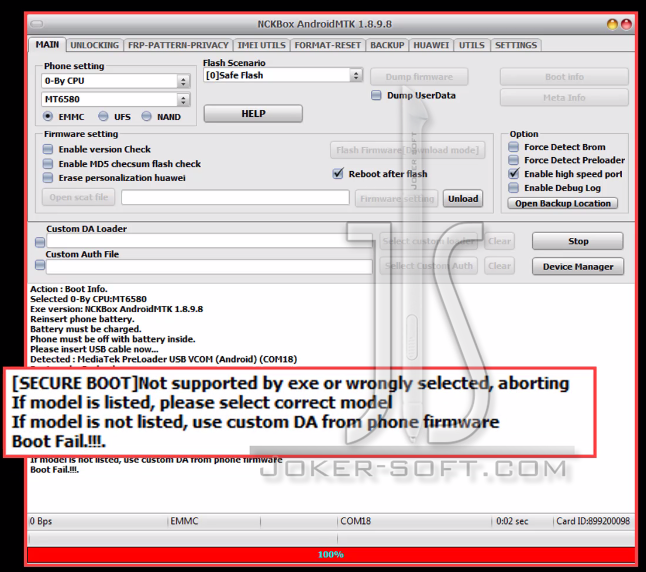Click 'Selected 0-By CPU:MT6580' log line
Screen dimensions: 646x572
tap(88, 299)
